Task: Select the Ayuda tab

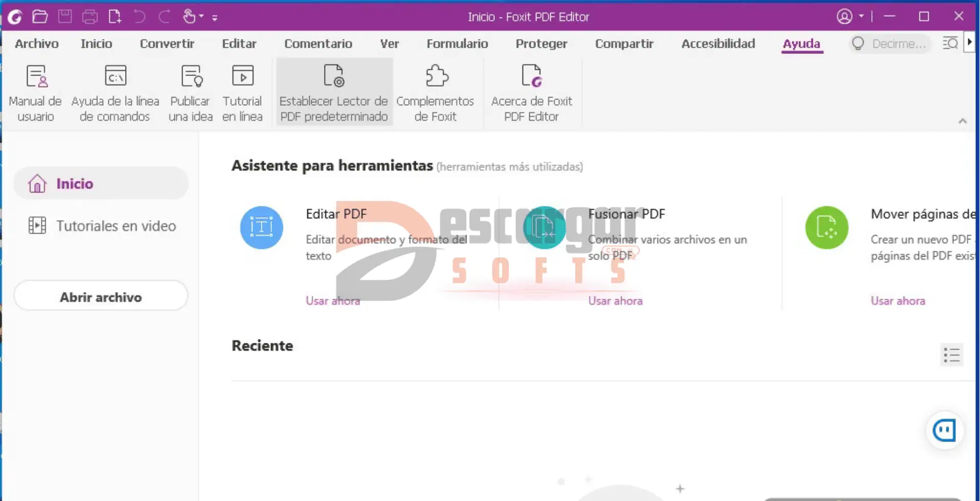Action: tap(802, 44)
